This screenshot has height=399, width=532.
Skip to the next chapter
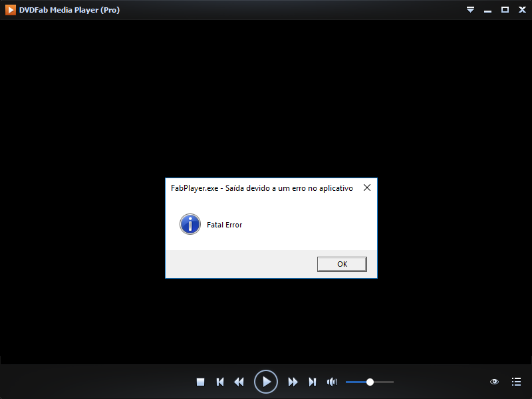click(313, 382)
